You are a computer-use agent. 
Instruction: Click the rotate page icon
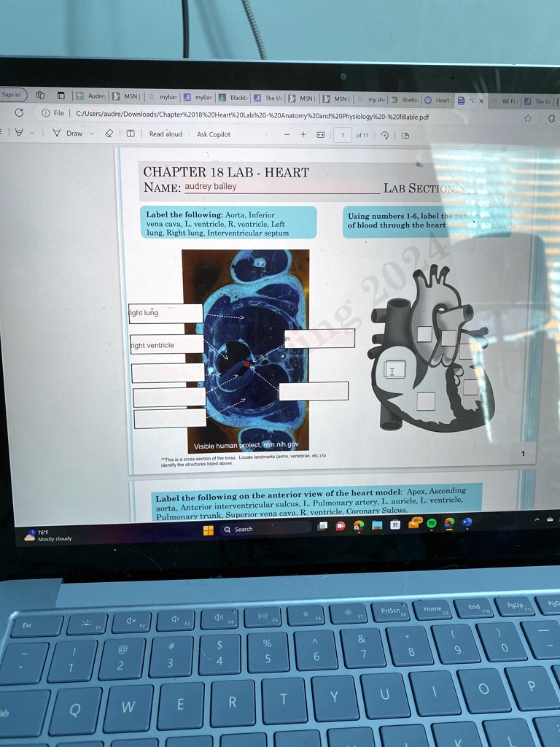click(x=385, y=135)
